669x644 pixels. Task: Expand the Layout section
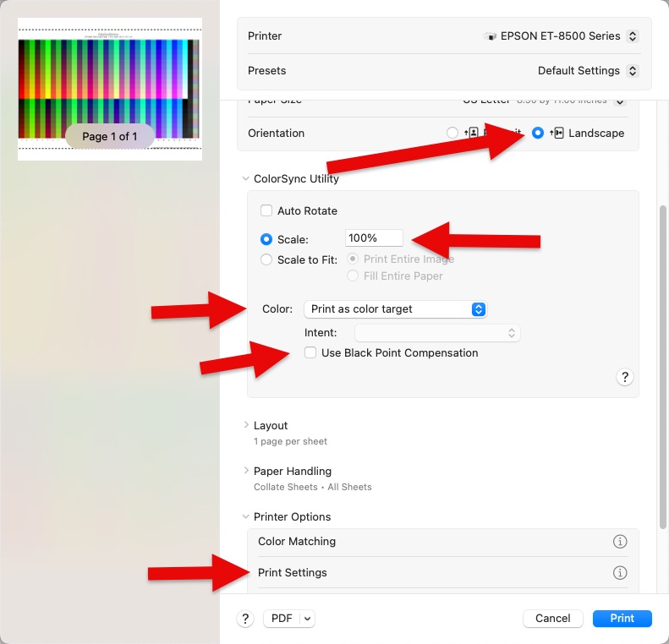tap(246, 426)
